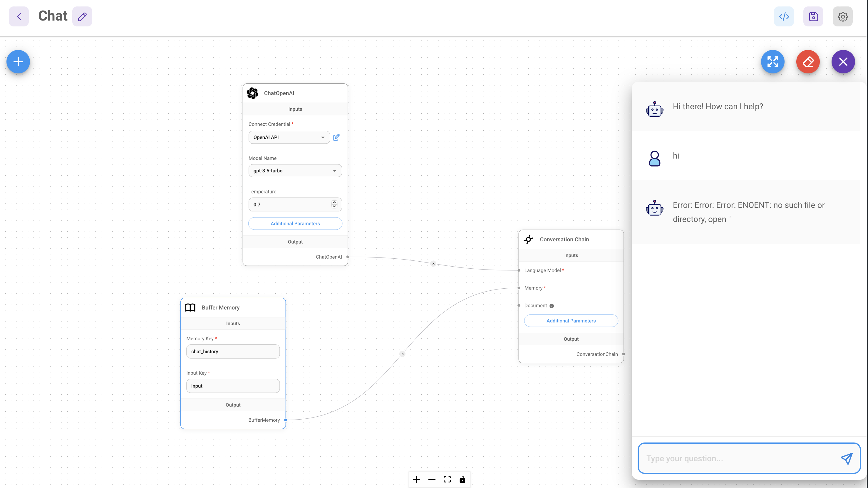
Task: Edit the OpenAI API credential
Action: point(336,137)
